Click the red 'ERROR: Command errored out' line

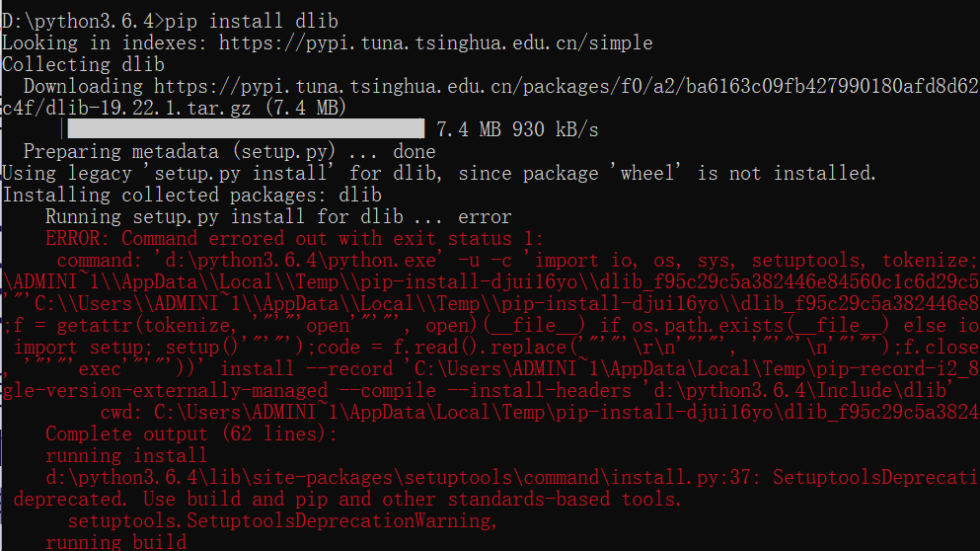(294, 238)
